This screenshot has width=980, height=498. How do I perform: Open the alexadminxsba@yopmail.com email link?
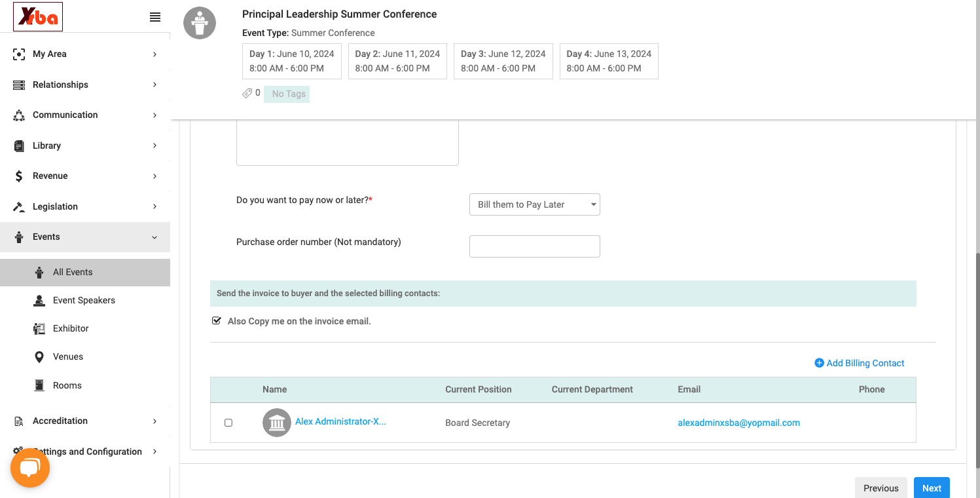pyautogui.click(x=738, y=423)
